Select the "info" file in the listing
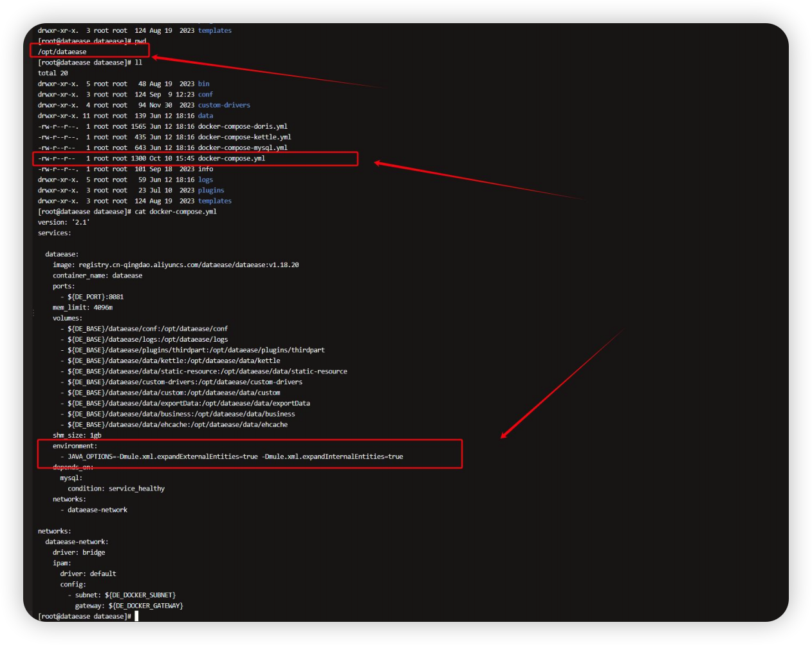The image size is (812, 645). [x=205, y=169]
